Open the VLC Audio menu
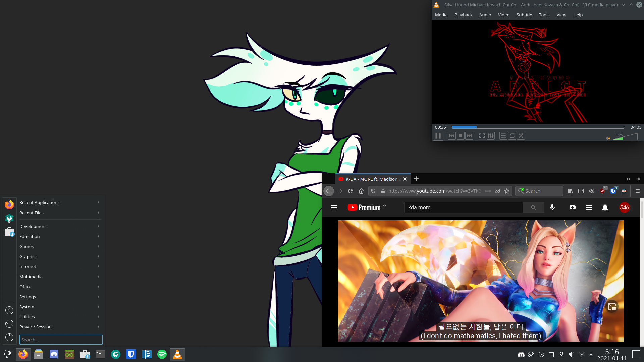The image size is (644, 362). [485, 15]
